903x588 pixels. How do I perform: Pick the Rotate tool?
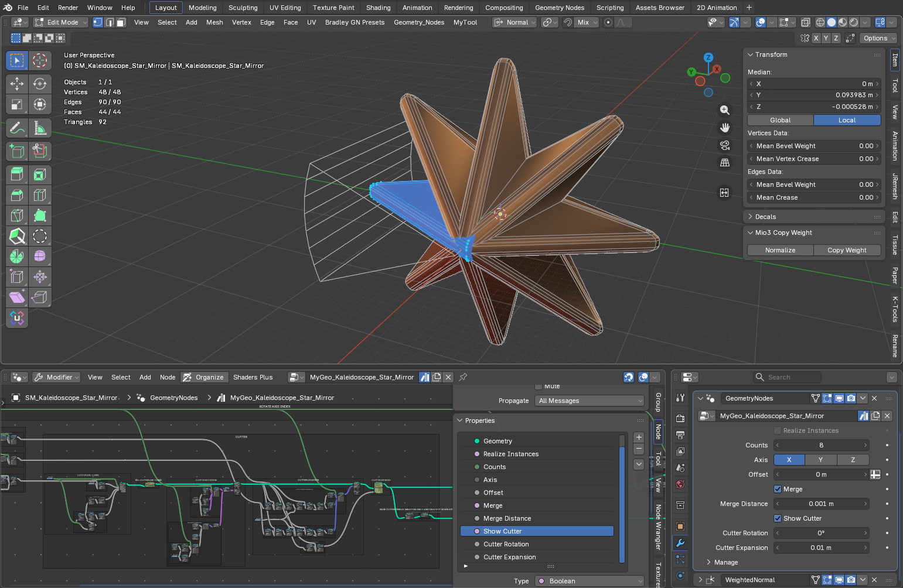pyautogui.click(x=40, y=84)
